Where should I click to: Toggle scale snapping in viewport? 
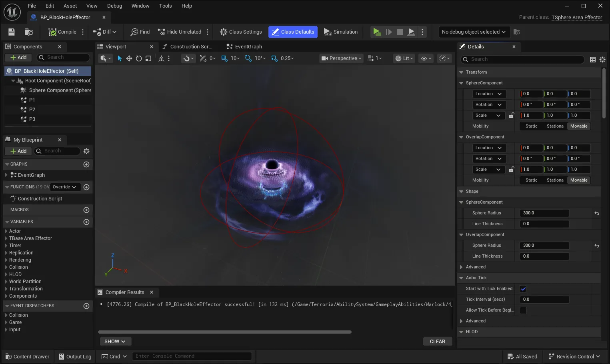pos(274,58)
